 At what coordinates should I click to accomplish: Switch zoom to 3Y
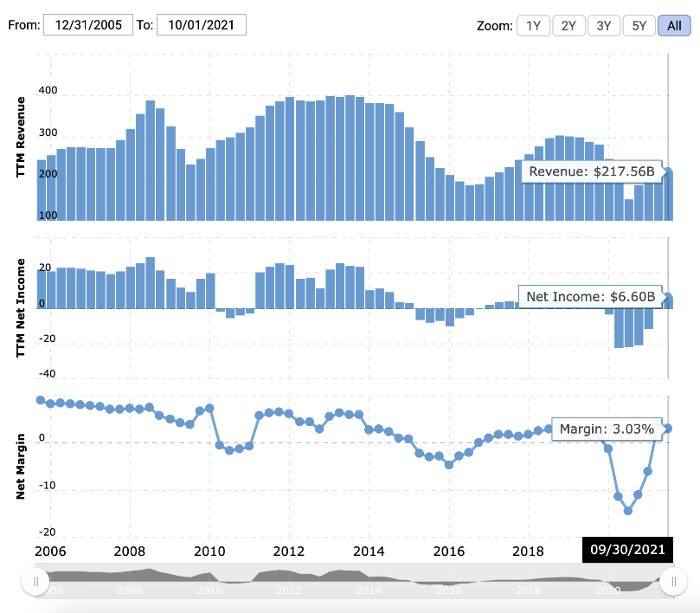pos(604,25)
